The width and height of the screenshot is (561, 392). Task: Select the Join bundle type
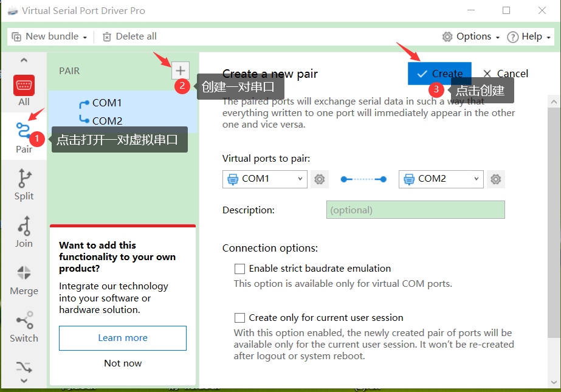tap(24, 232)
